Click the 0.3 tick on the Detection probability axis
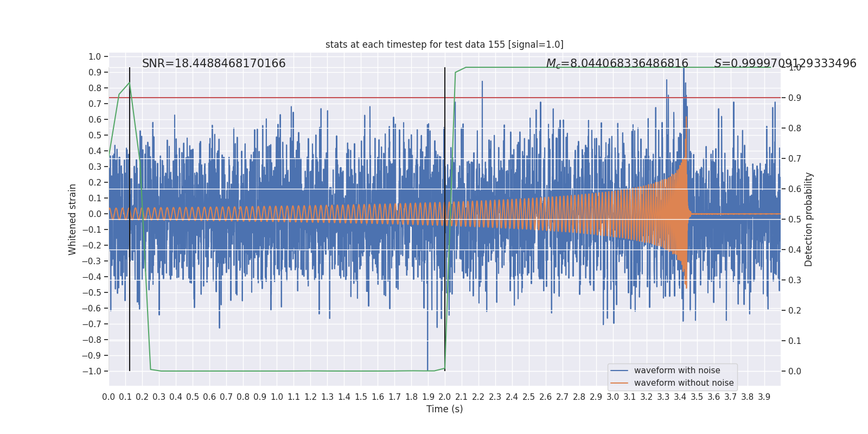Screen dimensions: 868x434 coord(795,280)
